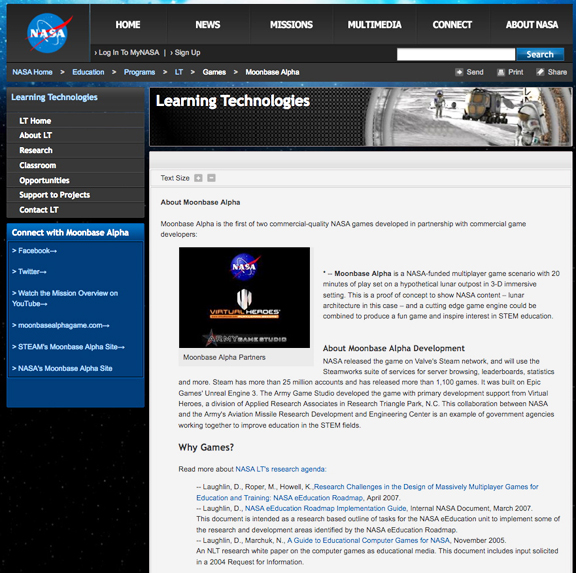
Task: Click About Moonbase Alpha Development heading
Action: [393, 348]
